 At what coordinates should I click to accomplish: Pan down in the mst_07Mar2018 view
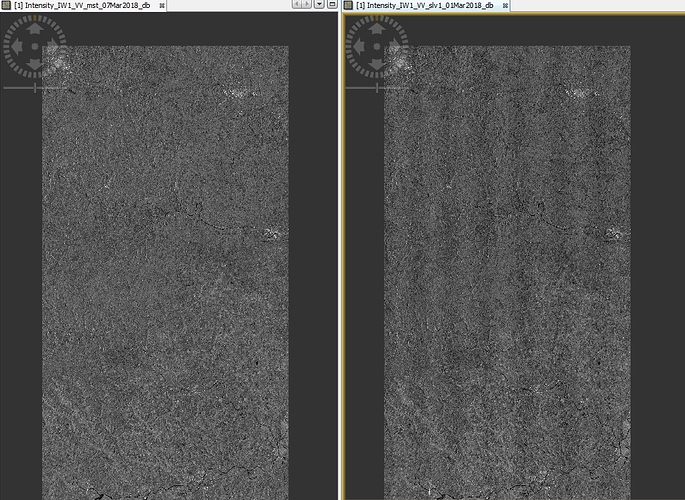[x=35, y=64]
